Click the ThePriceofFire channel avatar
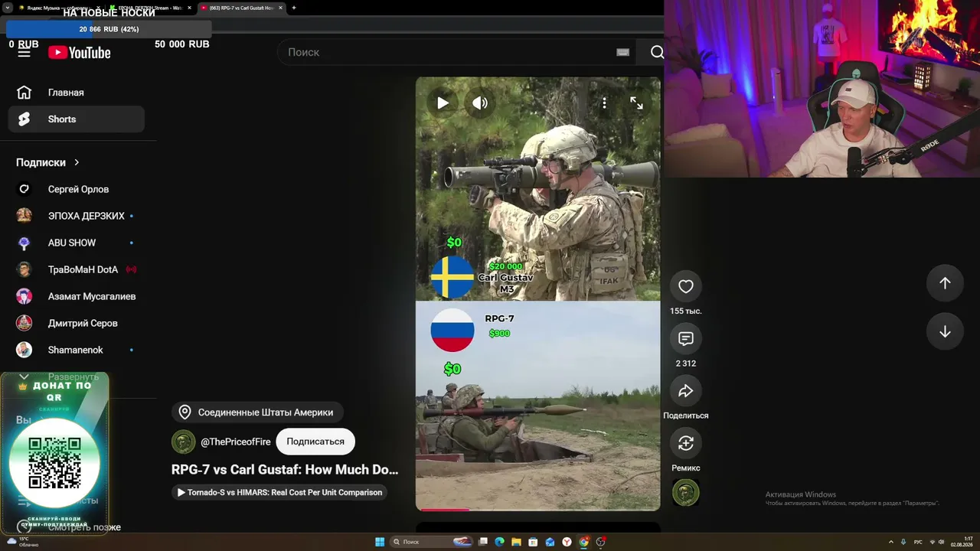Screen dimensions: 980x551 pyautogui.click(x=183, y=442)
